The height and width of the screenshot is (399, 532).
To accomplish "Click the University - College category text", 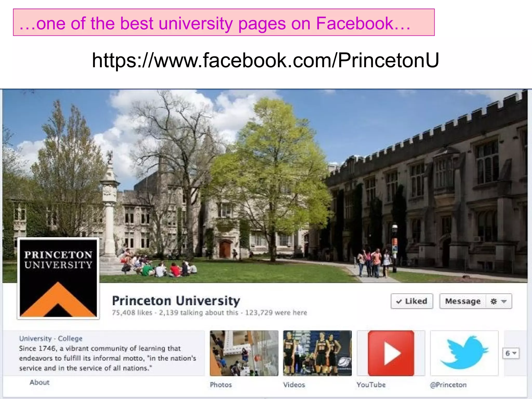I will point(51,338).
